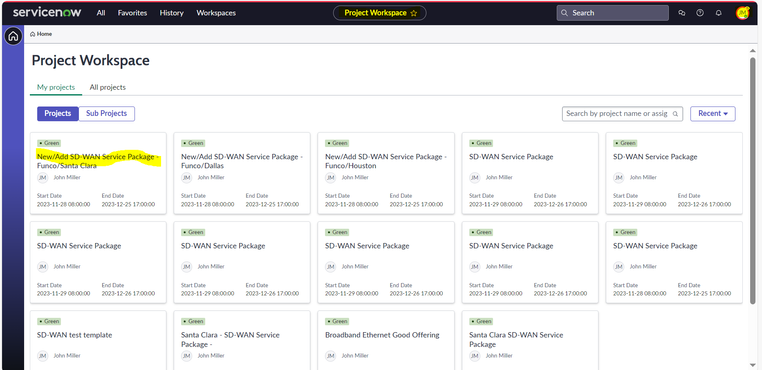Expand the Recent sort dropdown
The height and width of the screenshot is (370, 762).
pos(713,113)
